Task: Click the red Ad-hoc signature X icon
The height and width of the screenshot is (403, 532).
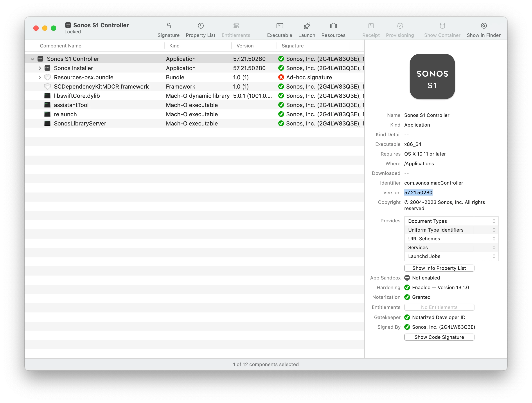Action: 281,77
